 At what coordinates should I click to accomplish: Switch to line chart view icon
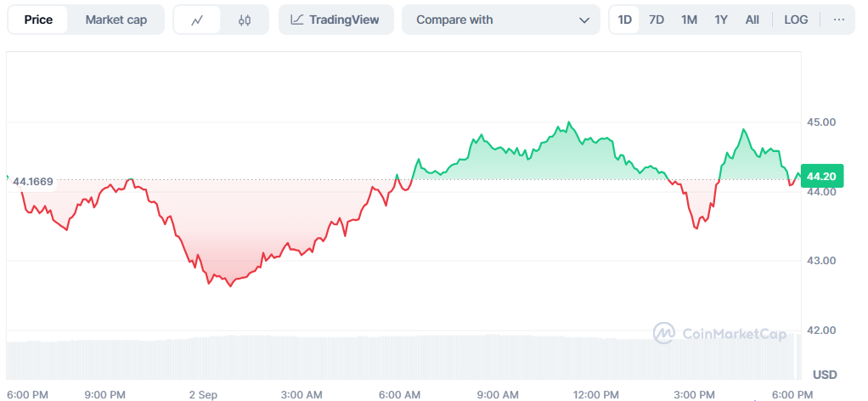click(197, 20)
